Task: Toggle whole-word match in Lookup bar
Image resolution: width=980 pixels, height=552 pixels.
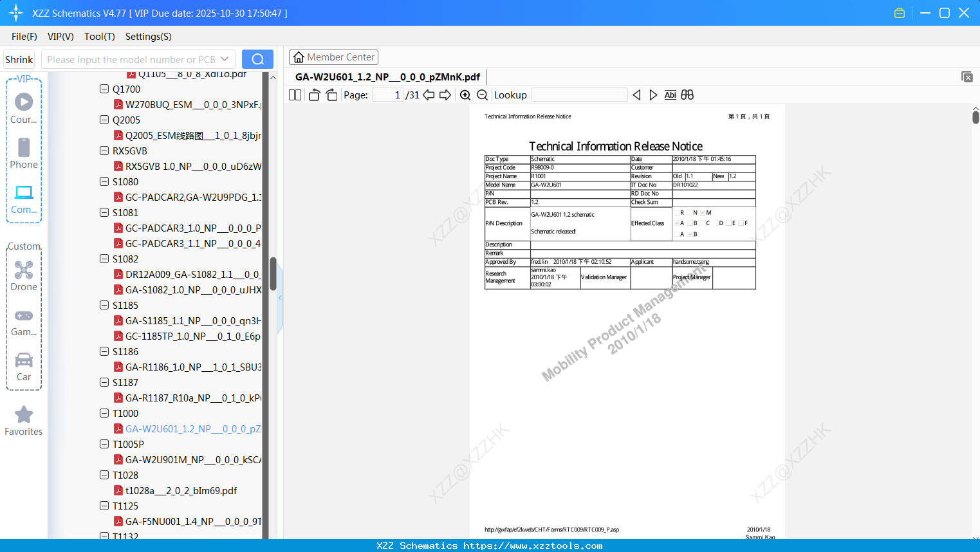Action: tap(687, 95)
